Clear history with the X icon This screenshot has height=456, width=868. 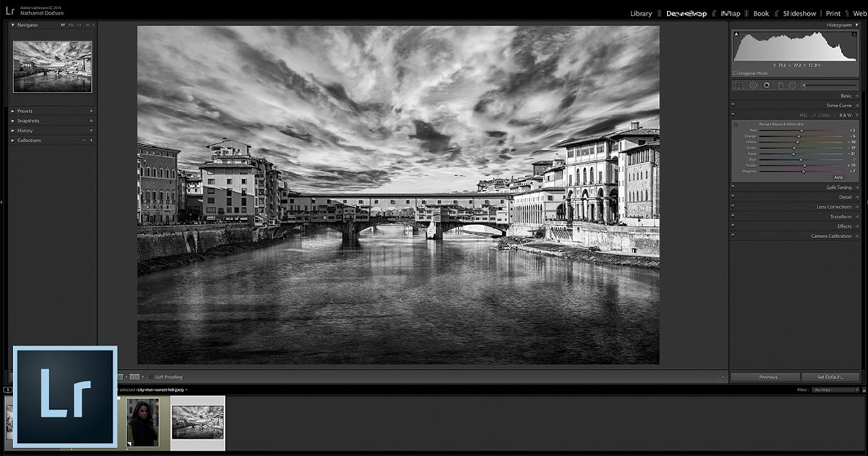pyautogui.click(x=91, y=130)
